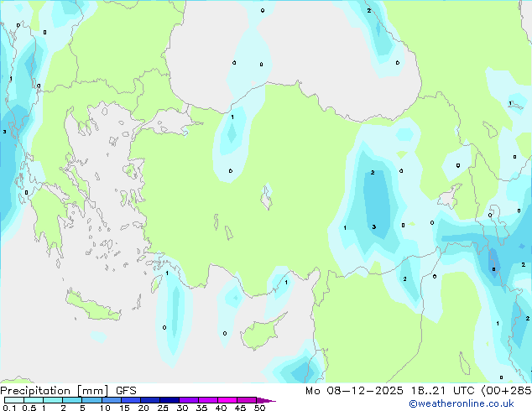Click the 15–20 mm legend color box

pyautogui.click(x=131, y=400)
